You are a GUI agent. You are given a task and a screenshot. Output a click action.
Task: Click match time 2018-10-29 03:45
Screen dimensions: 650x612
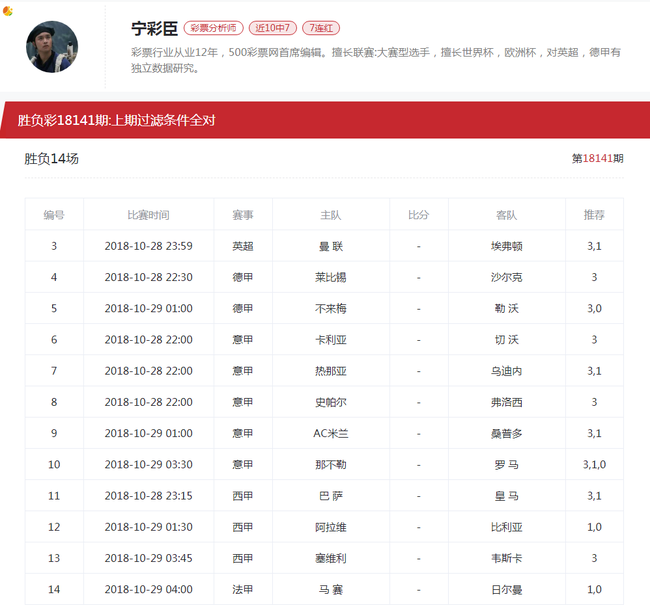[148, 559]
